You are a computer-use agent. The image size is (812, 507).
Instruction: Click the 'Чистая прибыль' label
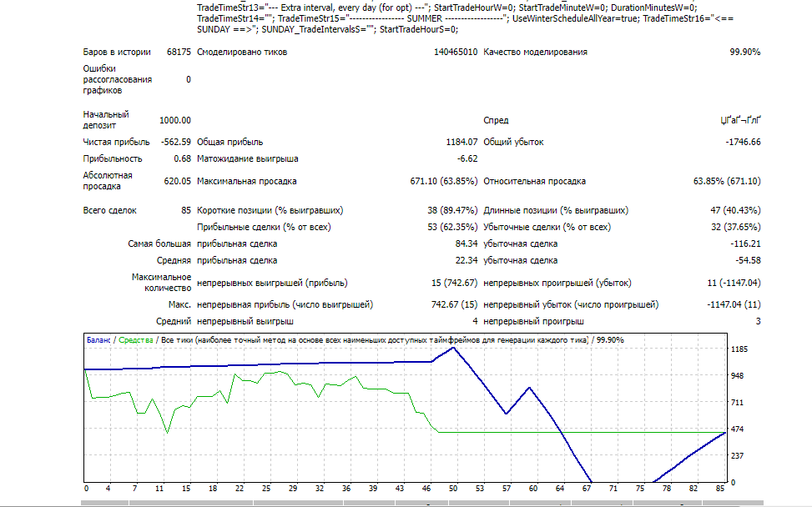click(116, 143)
